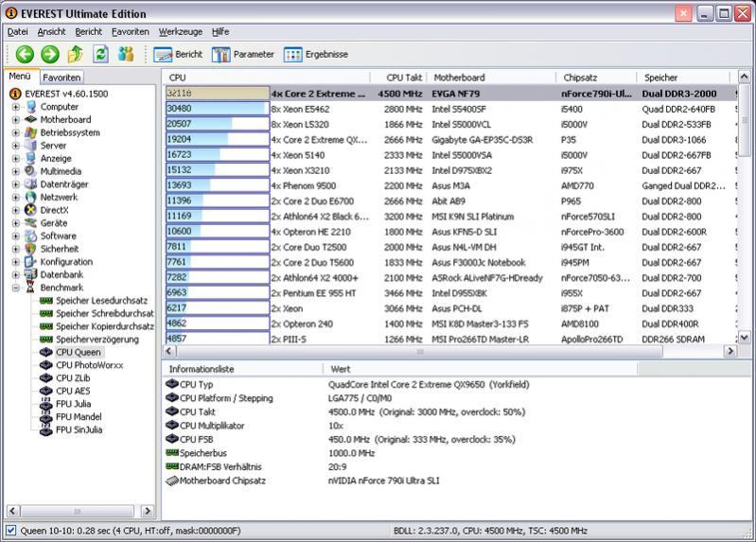
Task: Select the Anzeige tree icon
Action: pyautogui.click(x=31, y=158)
